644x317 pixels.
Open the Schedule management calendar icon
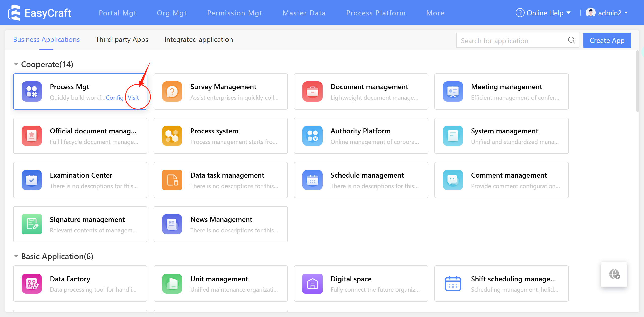click(x=313, y=180)
